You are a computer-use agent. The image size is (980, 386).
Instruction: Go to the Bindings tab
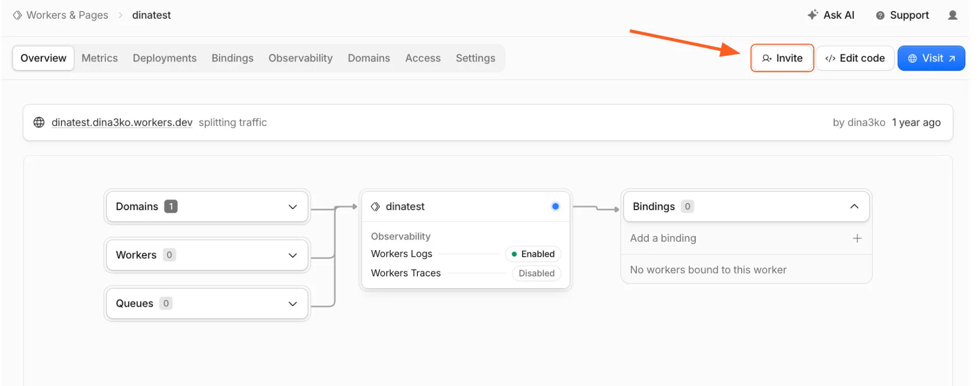click(232, 58)
